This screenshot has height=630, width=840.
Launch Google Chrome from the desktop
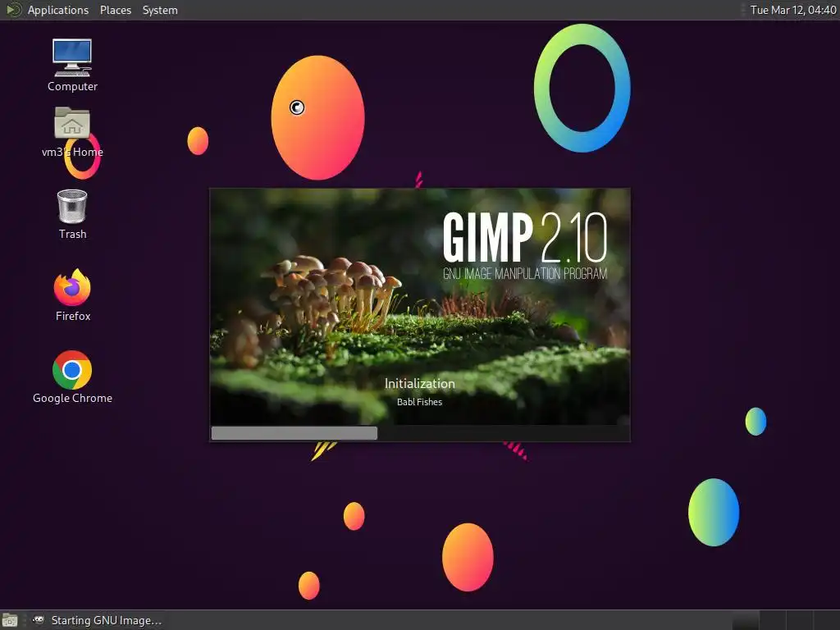coord(72,370)
